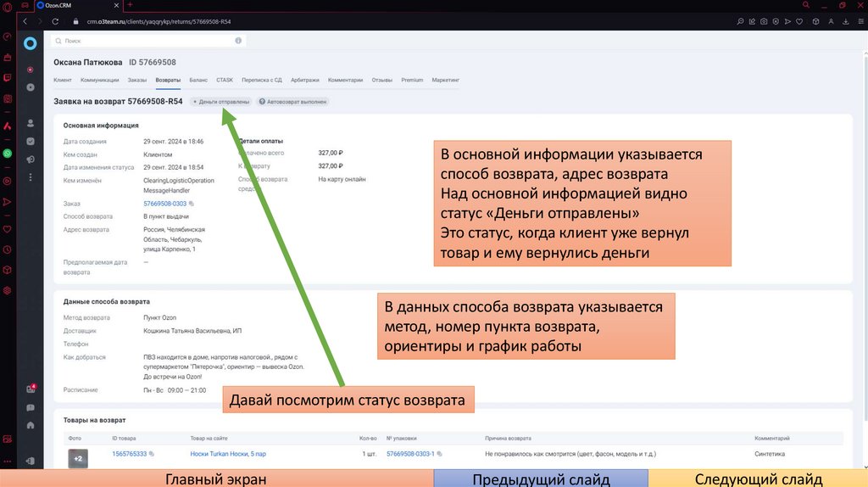Go back with the browser back arrow
The width and height of the screenshot is (868, 487).
click(x=25, y=21)
